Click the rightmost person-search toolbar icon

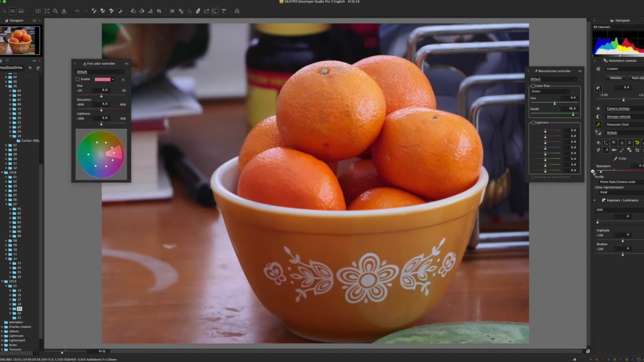pos(236,11)
